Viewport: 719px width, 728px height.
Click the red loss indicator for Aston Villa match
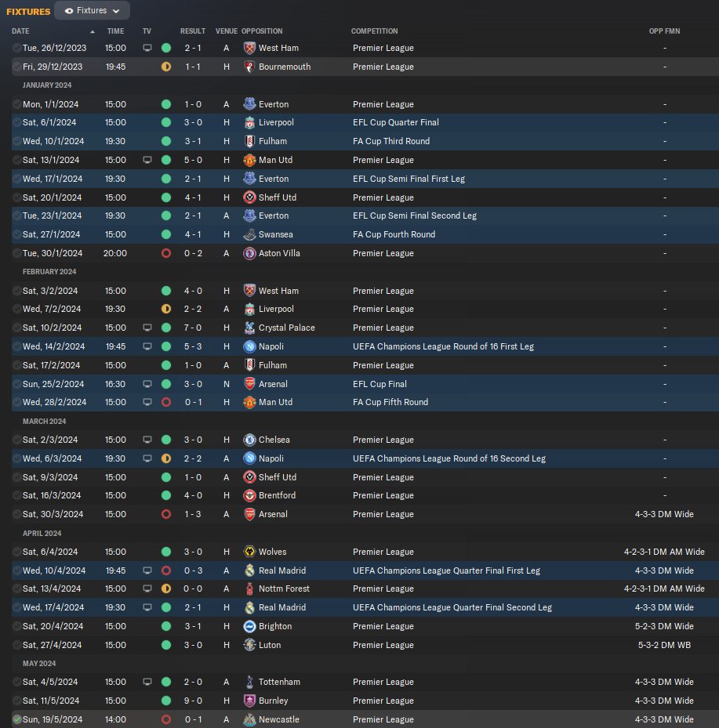coord(165,253)
